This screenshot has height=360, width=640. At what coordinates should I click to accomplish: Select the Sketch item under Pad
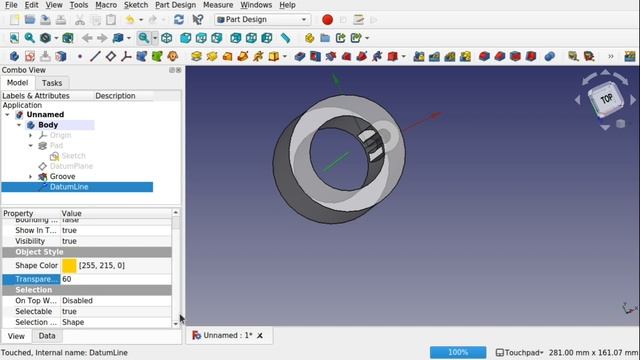coord(73,156)
